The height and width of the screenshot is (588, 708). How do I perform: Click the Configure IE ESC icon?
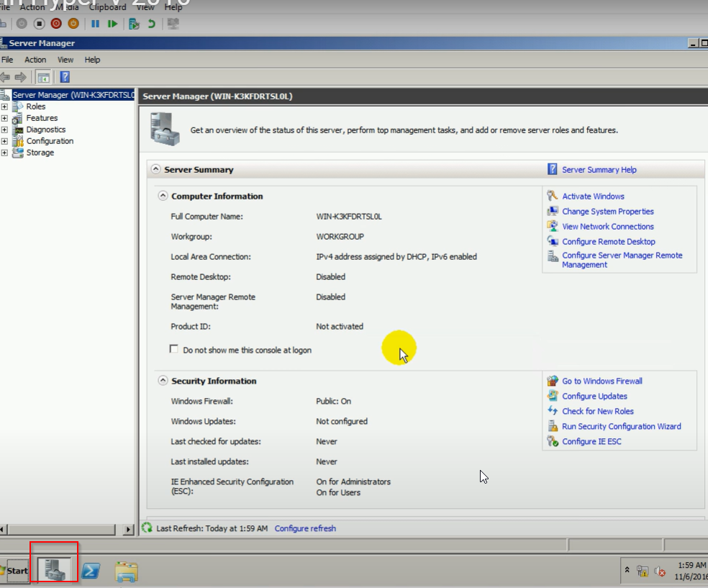click(552, 440)
